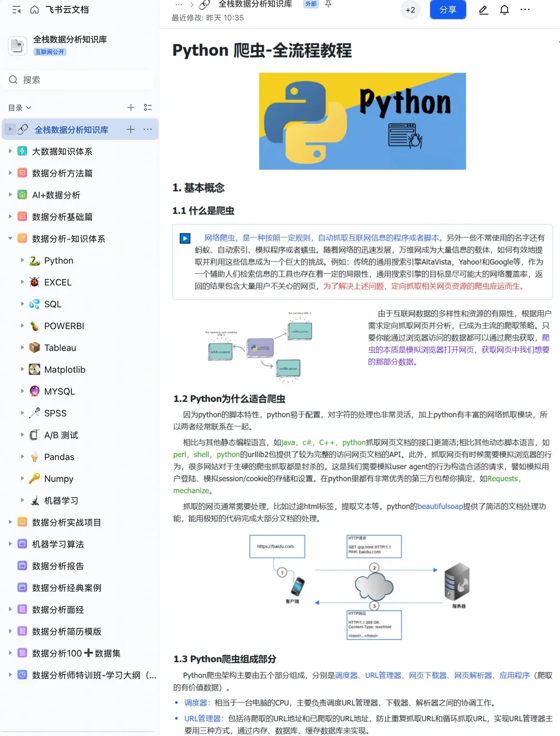Open 数据分析100➕数据集 page
This screenshot has height=736, width=560.
[76, 653]
